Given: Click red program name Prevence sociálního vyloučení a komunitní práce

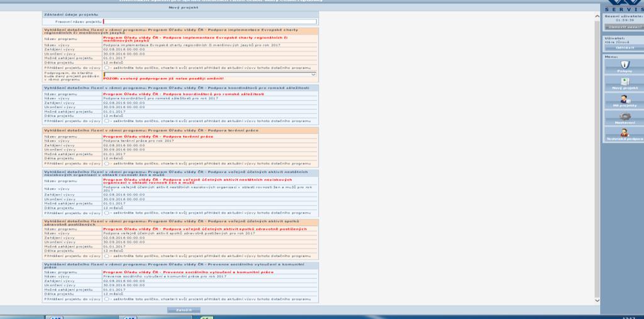Looking at the screenshot, I should point(188,272).
